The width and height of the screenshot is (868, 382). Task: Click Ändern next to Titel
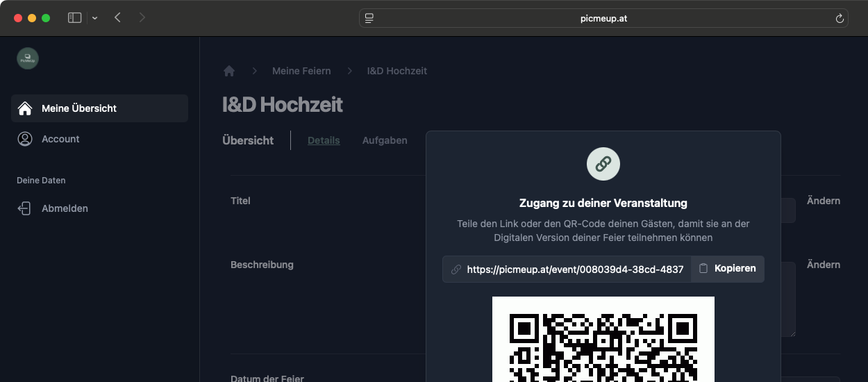coord(824,201)
